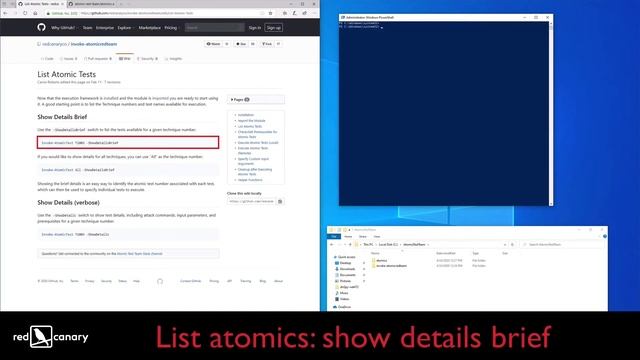Open redcanaryco owner link
Screen dimensions: 640x360
pyautogui.click(x=55, y=44)
